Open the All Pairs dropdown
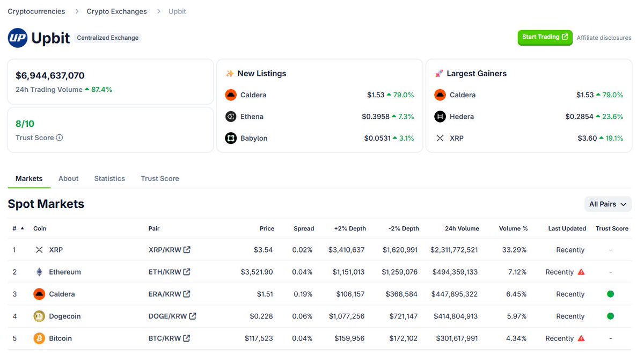Screen dimensions: 644x354 pos(608,204)
